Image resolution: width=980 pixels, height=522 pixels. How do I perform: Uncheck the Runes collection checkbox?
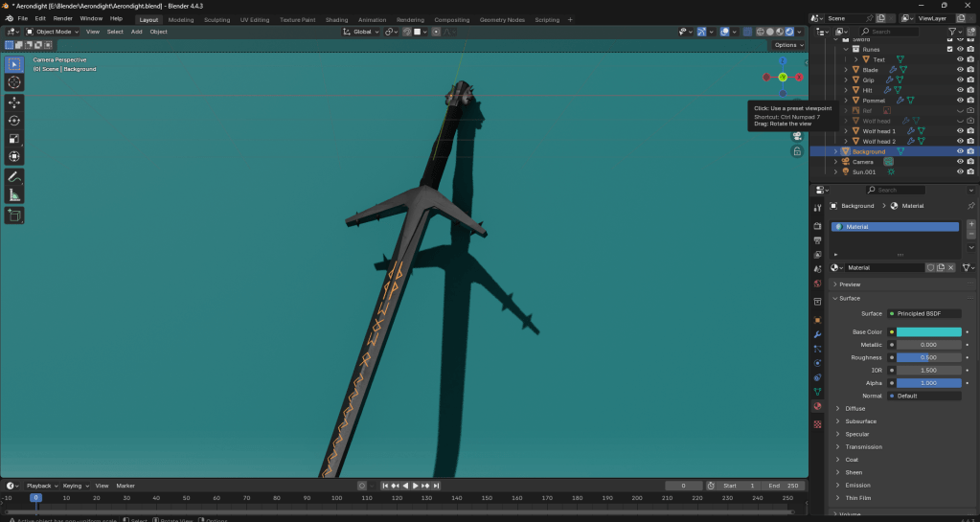click(x=950, y=49)
